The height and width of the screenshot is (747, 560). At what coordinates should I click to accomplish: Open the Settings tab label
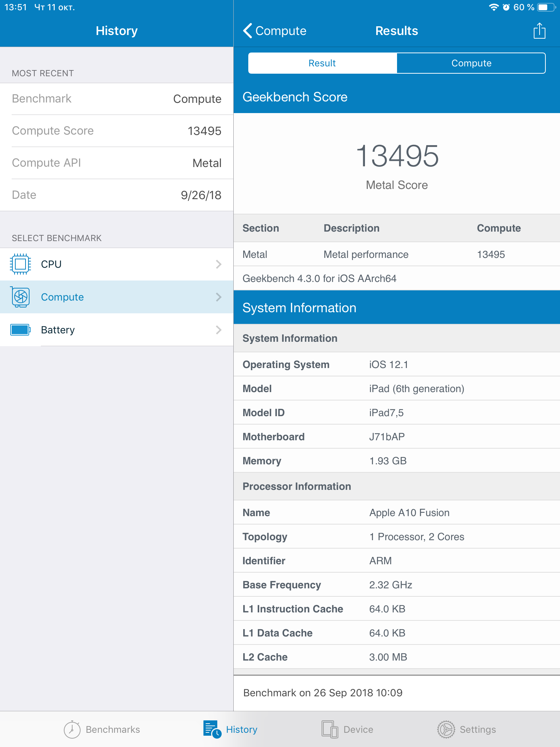click(478, 729)
